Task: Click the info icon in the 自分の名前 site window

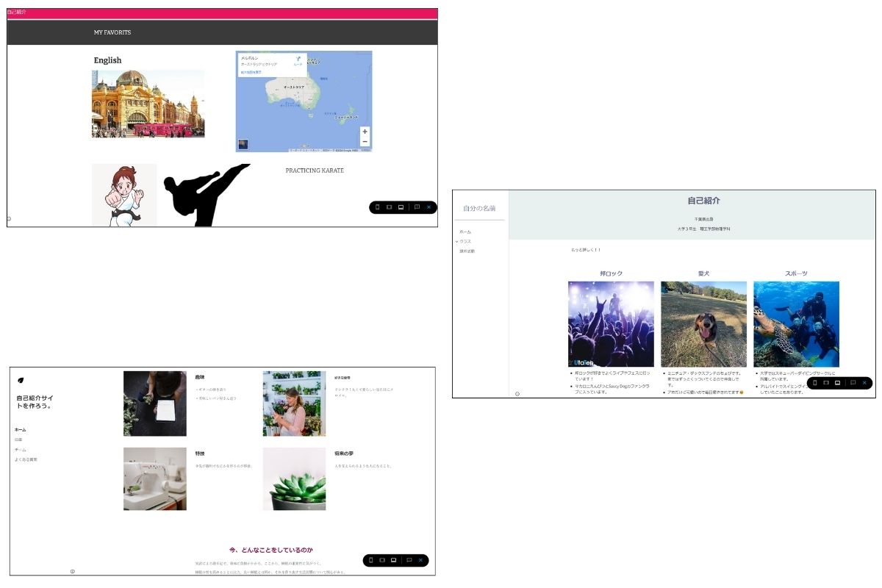Action: [x=517, y=394]
